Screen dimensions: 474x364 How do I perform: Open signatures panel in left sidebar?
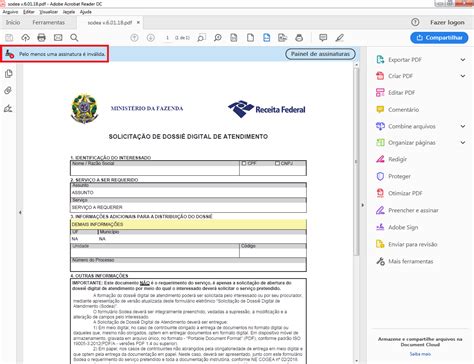point(8,108)
